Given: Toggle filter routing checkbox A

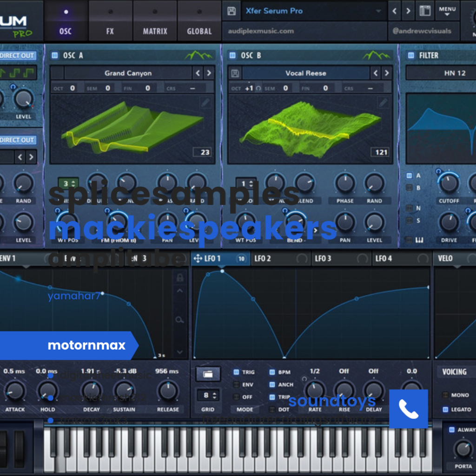Looking at the screenshot, I should pyautogui.click(x=409, y=175).
